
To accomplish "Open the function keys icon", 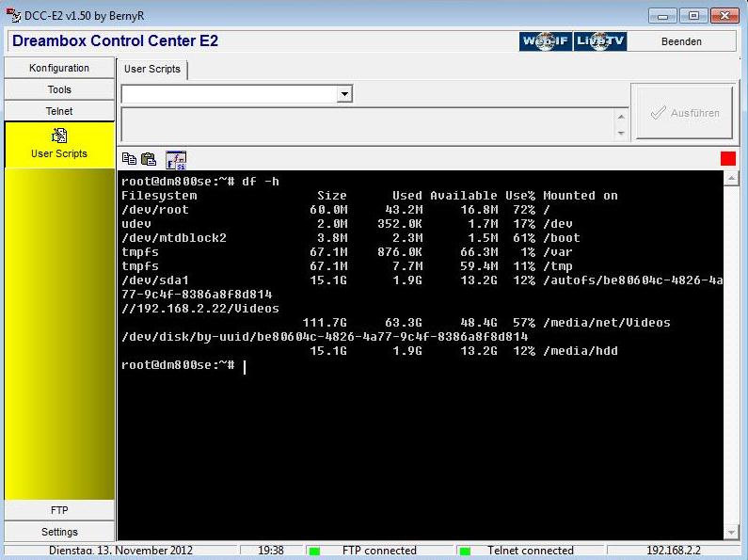I will tap(175, 160).
